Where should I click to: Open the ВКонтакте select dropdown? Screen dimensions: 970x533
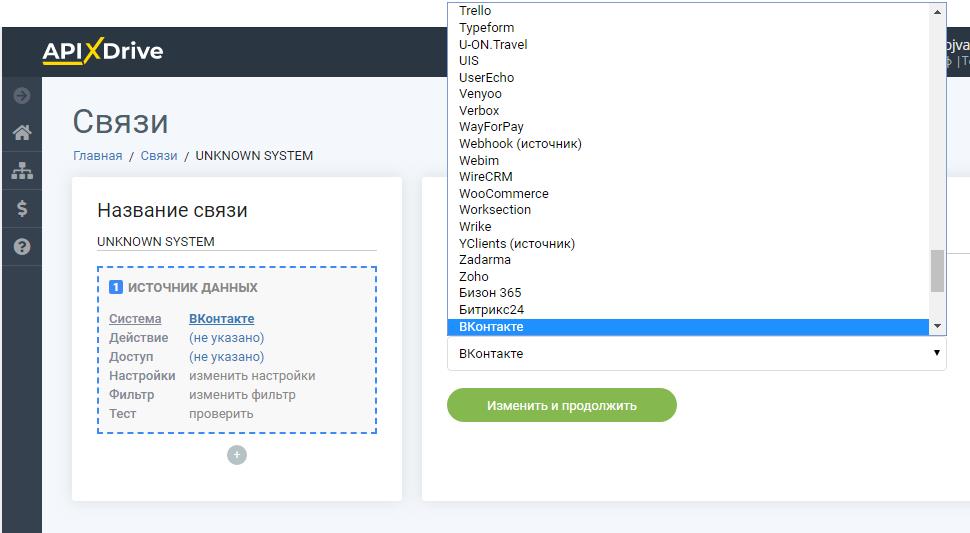coord(697,354)
